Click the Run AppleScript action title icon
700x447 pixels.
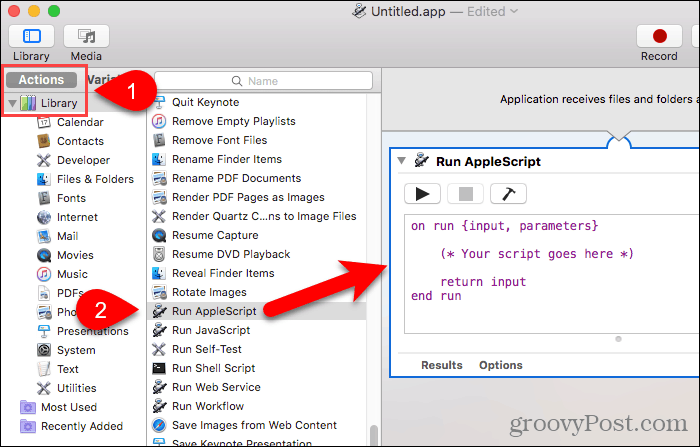(421, 160)
